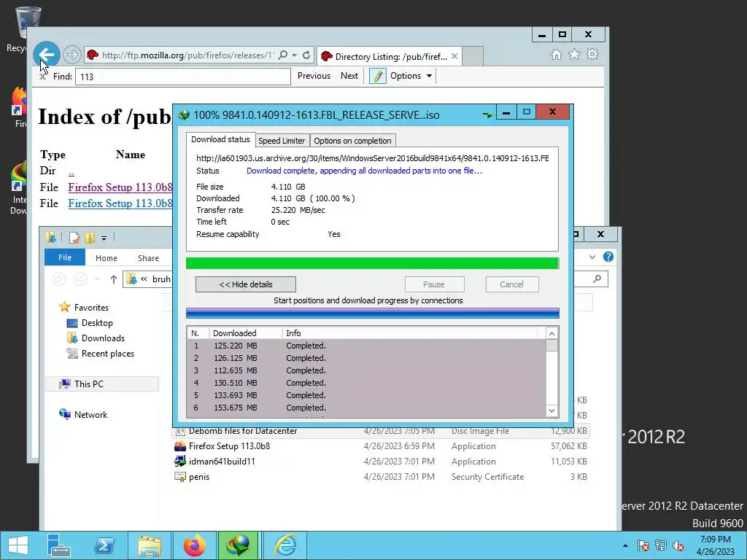Screen dimensions: 747x560
Task: Click the IDM green arrow tray icon in title bar
Action: pos(487,114)
